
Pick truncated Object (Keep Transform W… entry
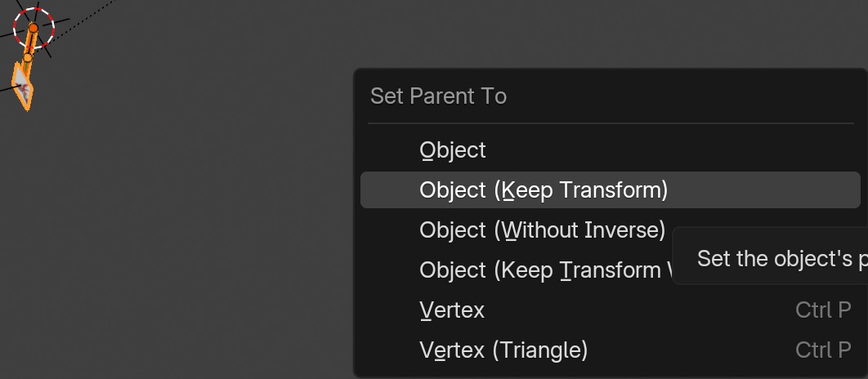coord(545,270)
